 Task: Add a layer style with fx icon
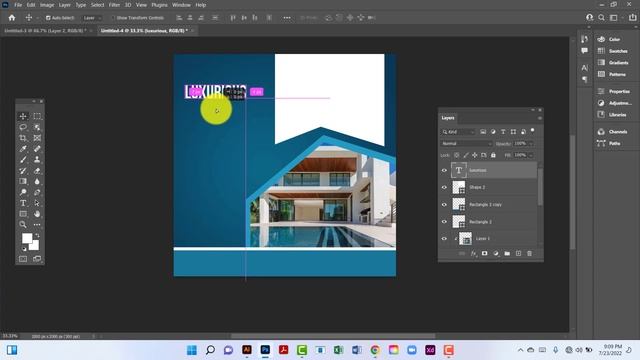coord(473,253)
